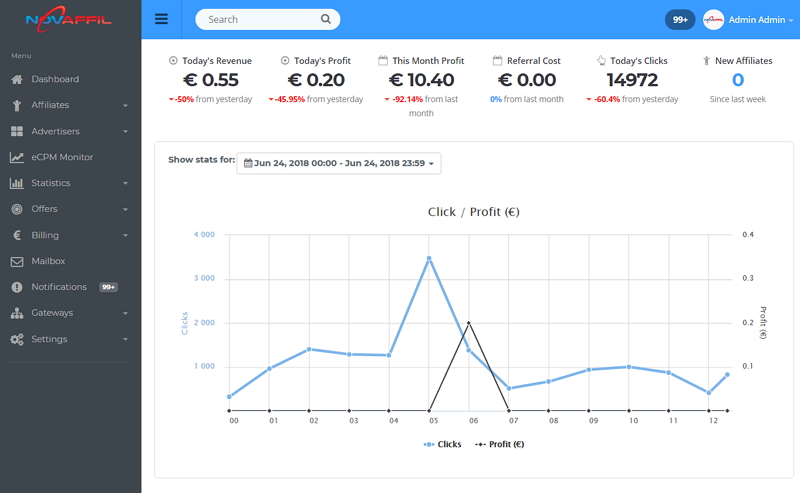Click the This Month Profit calendar icon
This screenshot has height=500, width=800.
(x=383, y=61)
